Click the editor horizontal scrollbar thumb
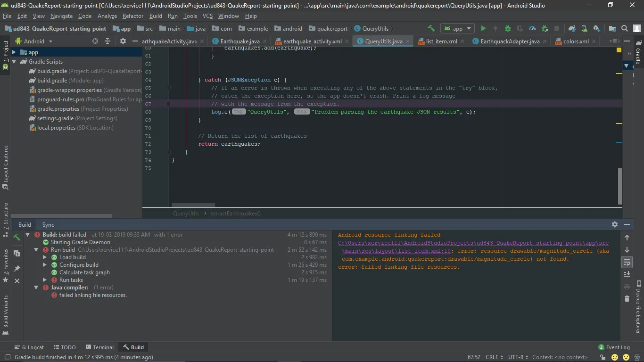 193,205
